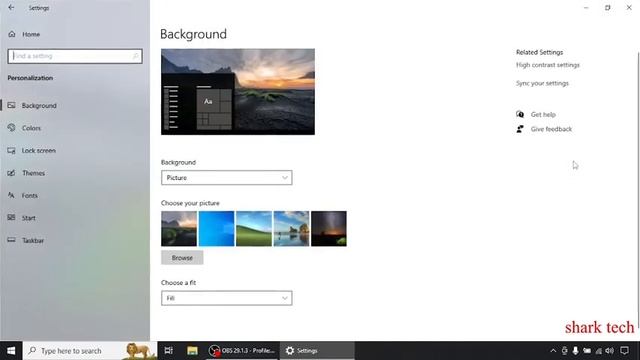Click the Browse button for pictures
The width and height of the screenshot is (640, 360).
[182, 258]
